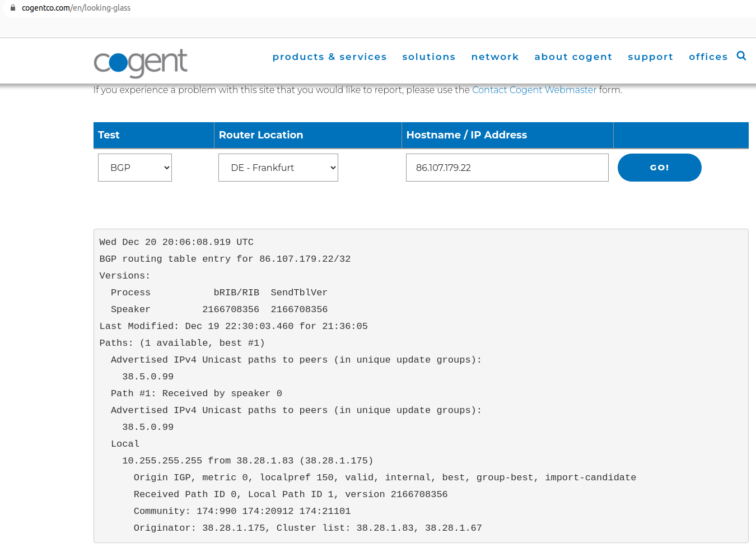Click the magnifier search icon in navigation

click(741, 56)
